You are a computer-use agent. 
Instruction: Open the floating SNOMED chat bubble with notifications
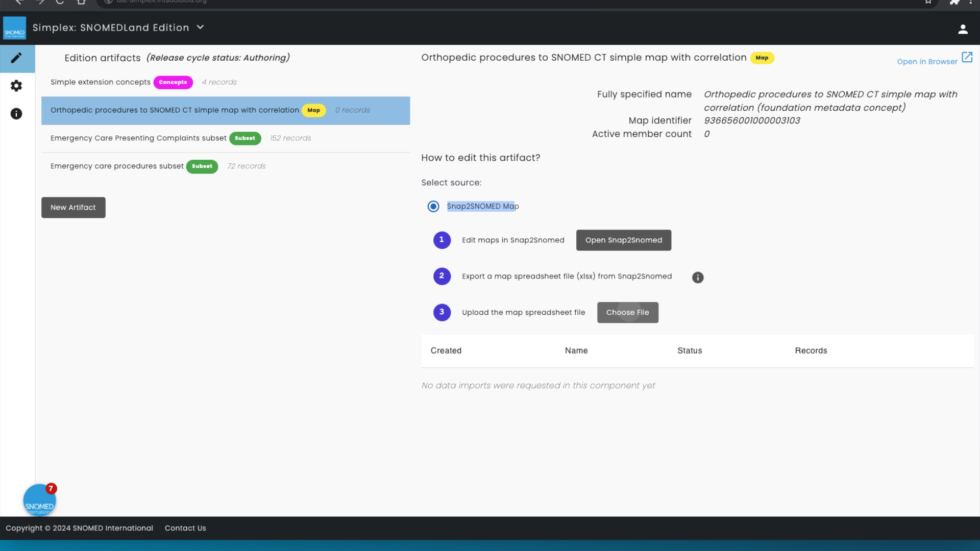click(39, 499)
